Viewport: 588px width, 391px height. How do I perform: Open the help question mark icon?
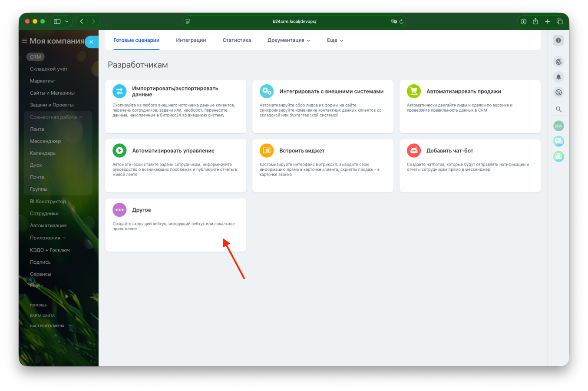[558, 40]
